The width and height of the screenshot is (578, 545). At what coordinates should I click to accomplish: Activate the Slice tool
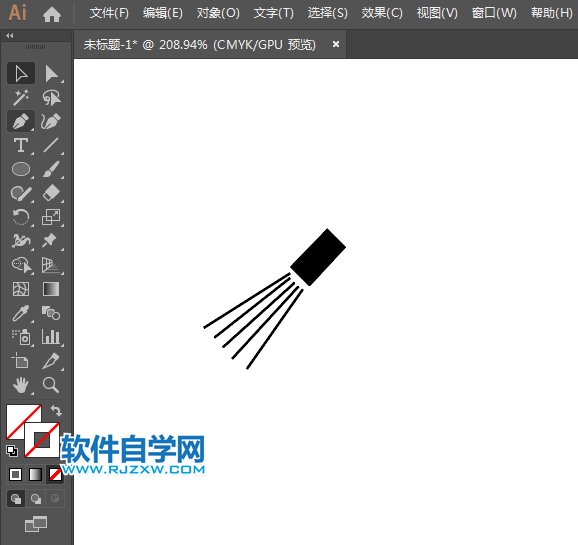coord(51,361)
